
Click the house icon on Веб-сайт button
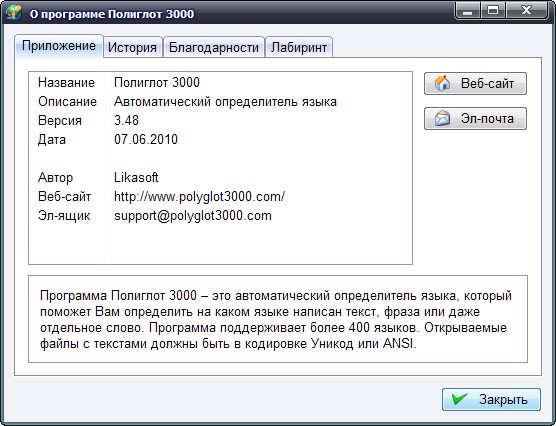442,83
